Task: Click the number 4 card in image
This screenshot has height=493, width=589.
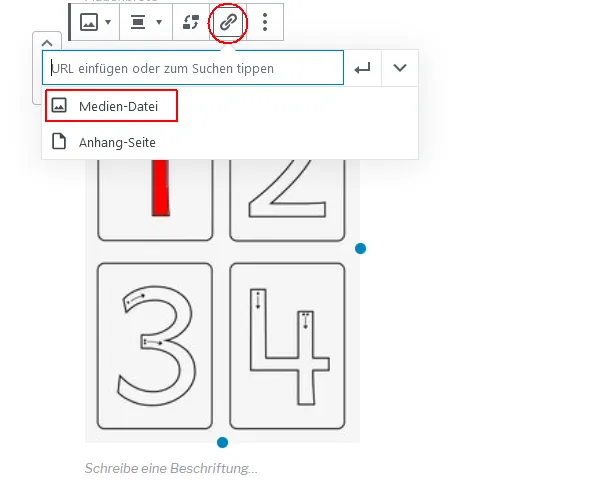Action: [287, 346]
